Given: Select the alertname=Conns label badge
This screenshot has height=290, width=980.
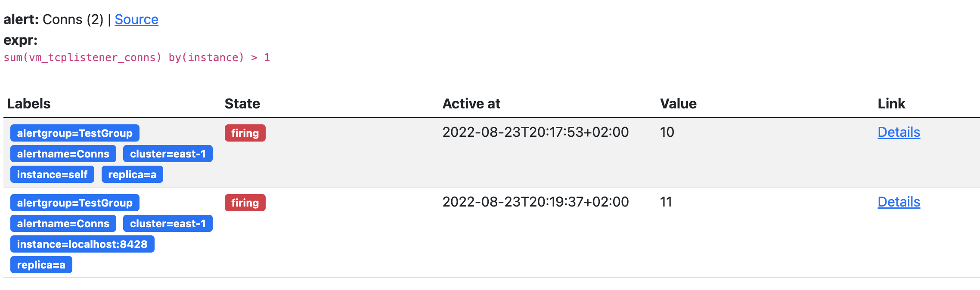Looking at the screenshot, I should click(x=62, y=153).
